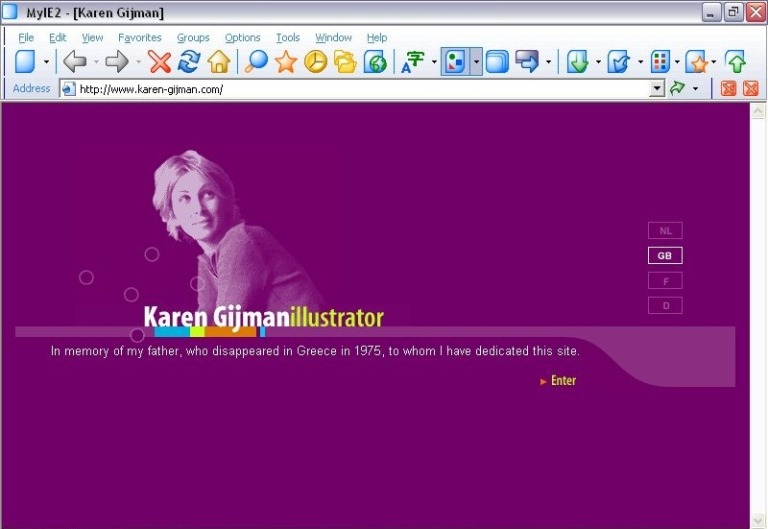Screen dimensions: 768x529
Task: Open Favorites star icon in toolbar
Action: (x=286, y=62)
